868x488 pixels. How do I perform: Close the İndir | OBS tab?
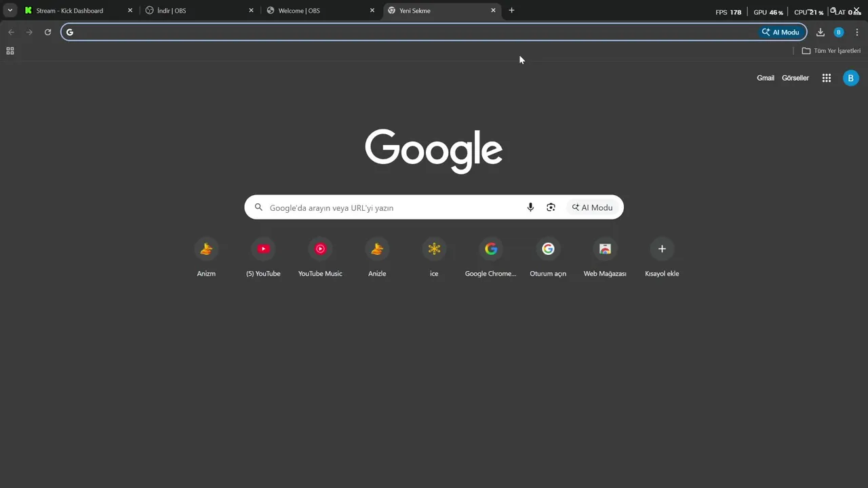tap(251, 11)
